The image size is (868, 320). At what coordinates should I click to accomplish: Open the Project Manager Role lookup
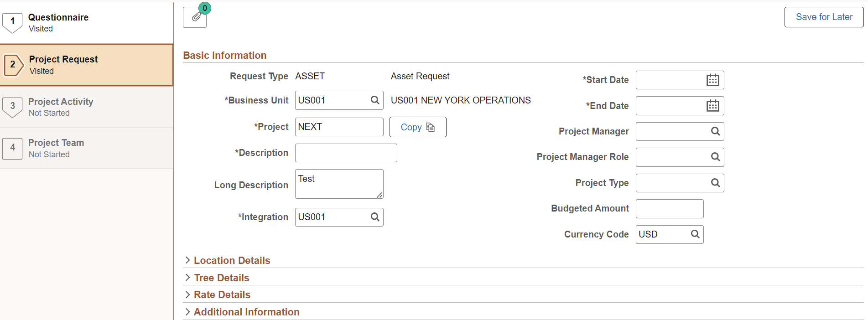pyautogui.click(x=715, y=157)
